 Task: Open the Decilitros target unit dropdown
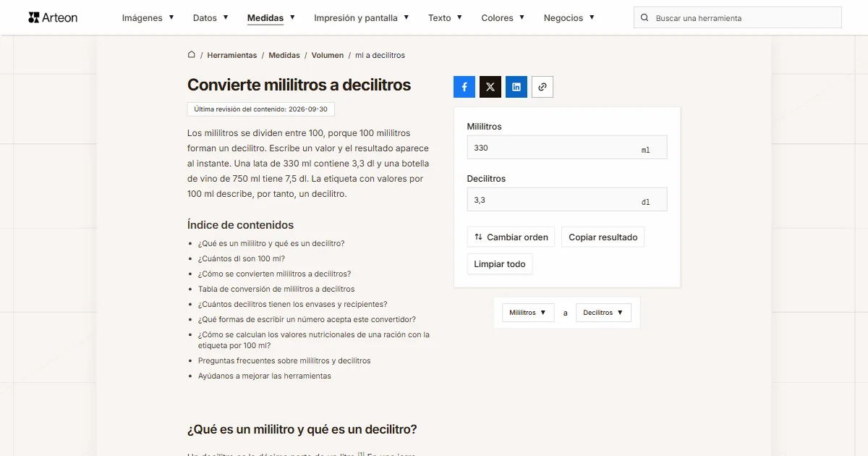click(603, 313)
